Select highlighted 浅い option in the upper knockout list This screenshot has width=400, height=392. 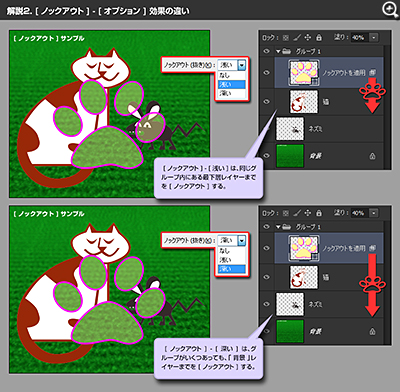coord(232,84)
